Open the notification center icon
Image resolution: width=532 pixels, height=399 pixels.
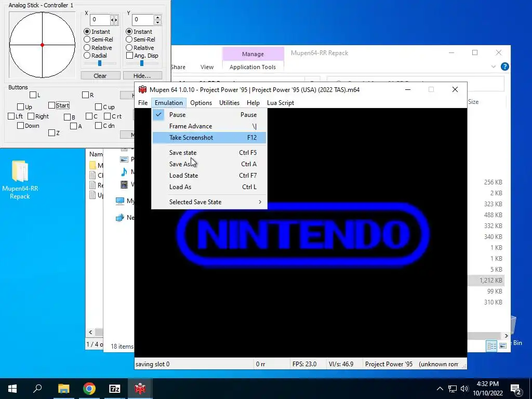(x=516, y=389)
